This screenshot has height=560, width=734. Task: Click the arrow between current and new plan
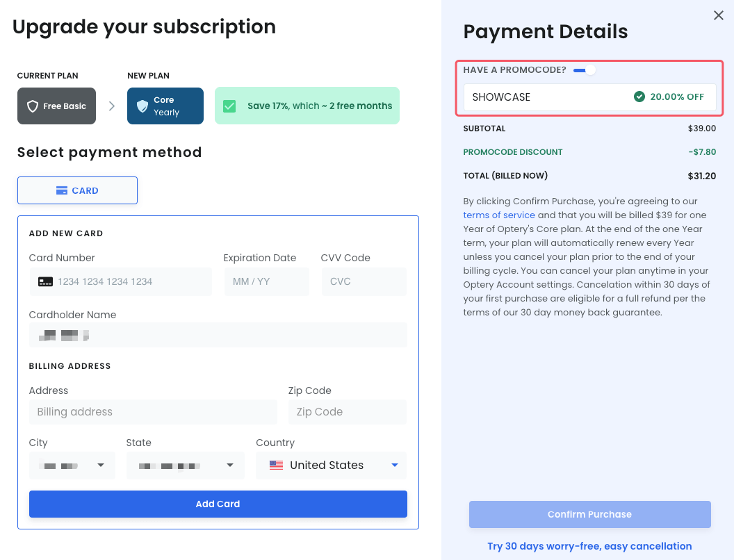pos(111,106)
